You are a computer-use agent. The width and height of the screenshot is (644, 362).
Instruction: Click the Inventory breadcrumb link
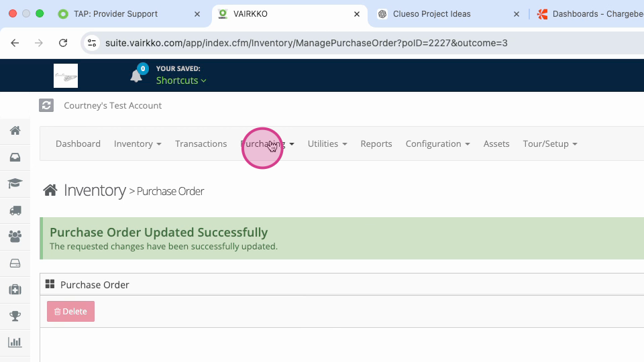point(95,190)
